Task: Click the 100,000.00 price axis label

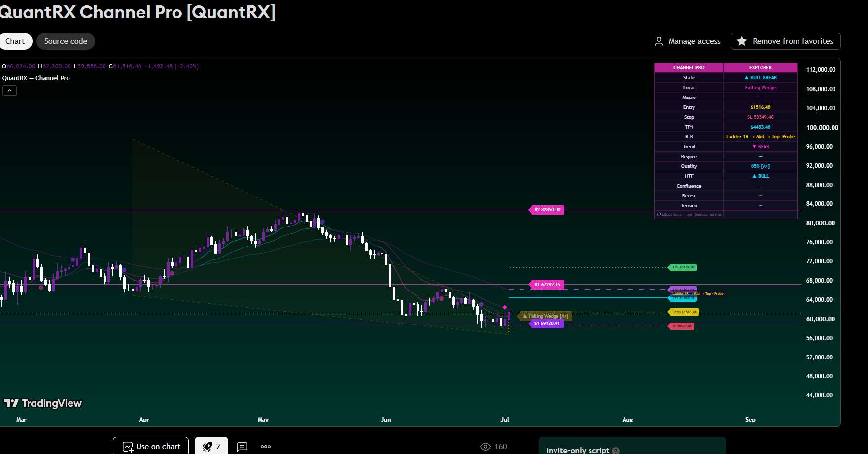Action: (x=822, y=128)
